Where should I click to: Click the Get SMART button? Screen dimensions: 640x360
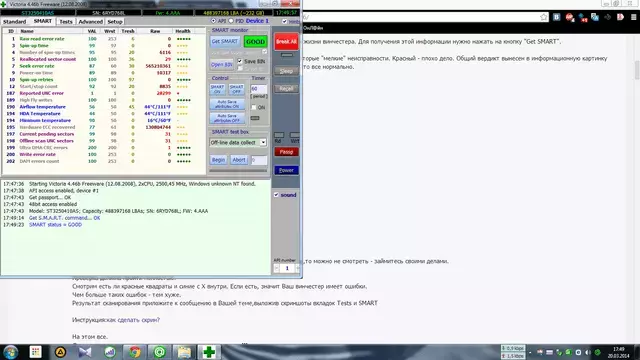[225, 41]
